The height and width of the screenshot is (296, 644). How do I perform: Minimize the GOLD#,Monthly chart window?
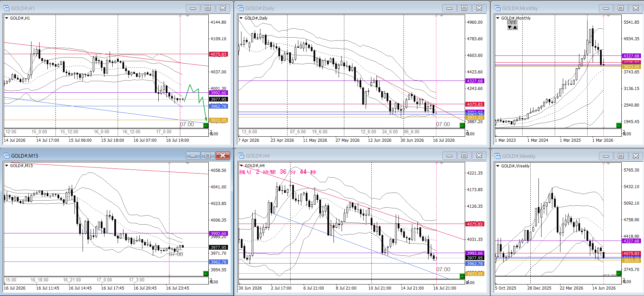coord(606,8)
